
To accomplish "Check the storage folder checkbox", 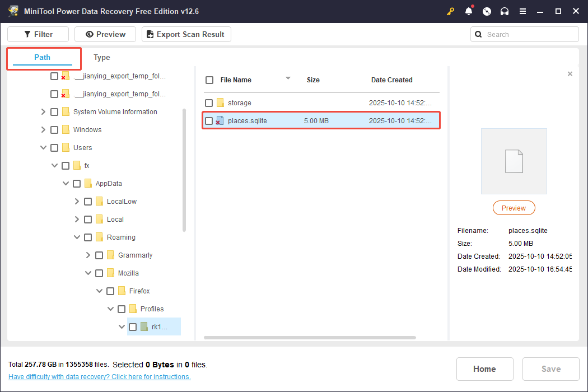I will [x=209, y=102].
